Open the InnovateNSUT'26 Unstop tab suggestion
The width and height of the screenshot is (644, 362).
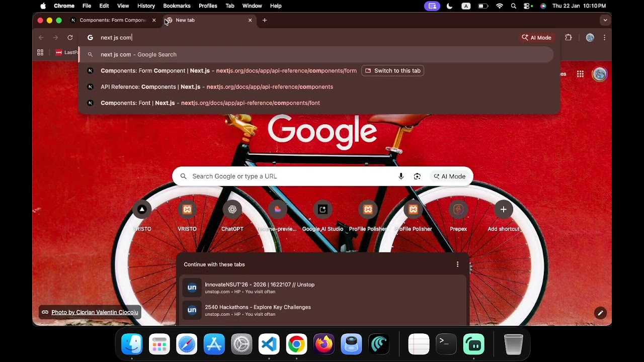pos(323,288)
